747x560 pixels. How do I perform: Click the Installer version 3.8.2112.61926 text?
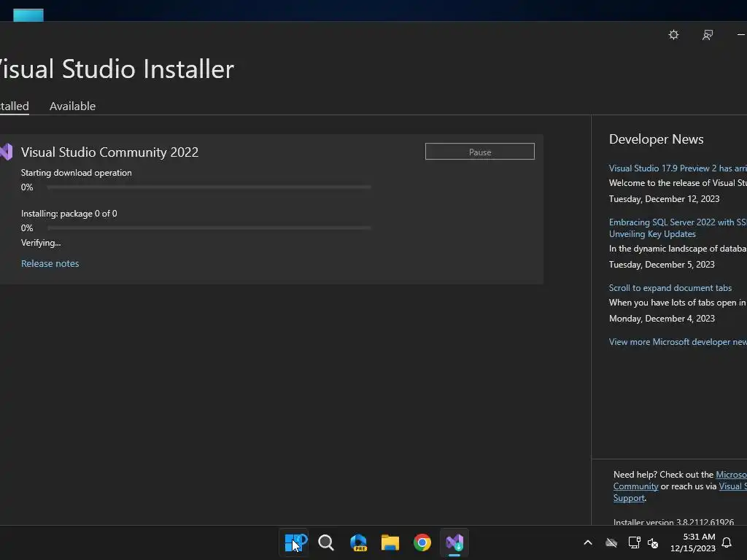pos(673,522)
